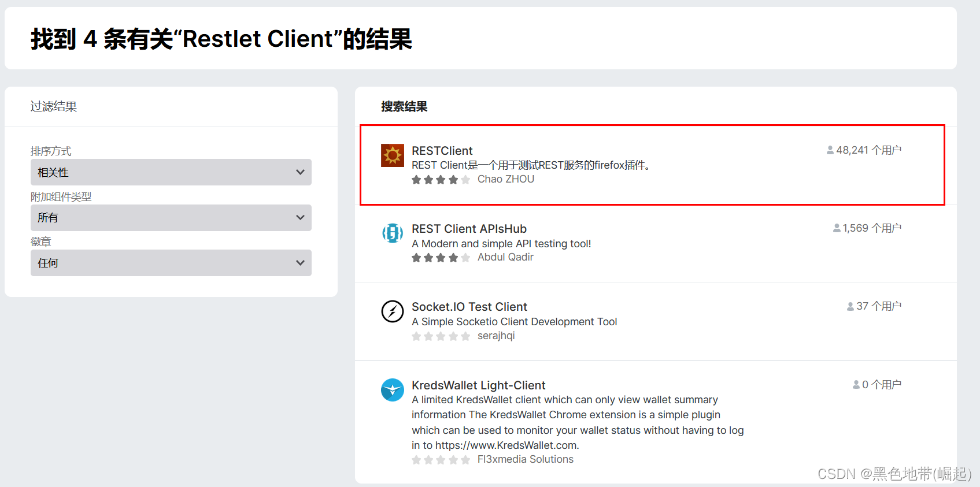Click author name Abdul Qadir

click(505, 257)
